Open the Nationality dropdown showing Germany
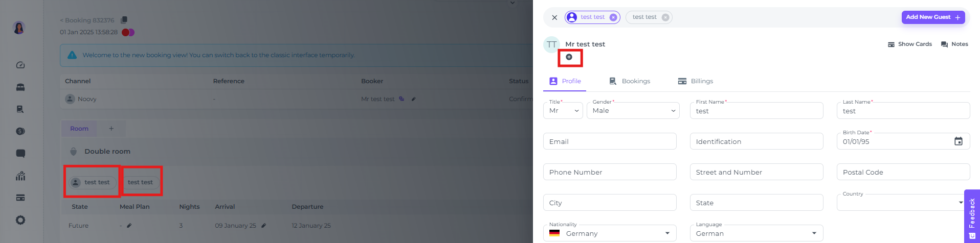The width and height of the screenshot is (980, 243). point(610,233)
